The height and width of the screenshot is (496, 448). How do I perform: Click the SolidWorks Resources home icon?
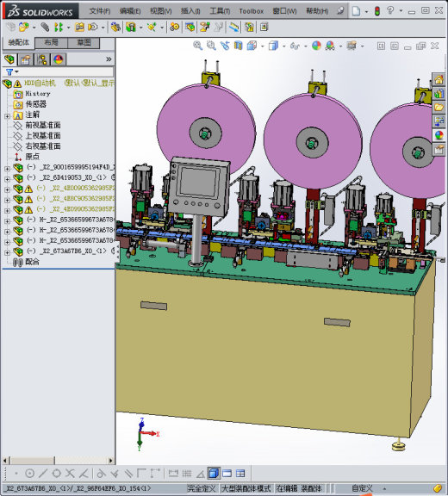[439, 79]
